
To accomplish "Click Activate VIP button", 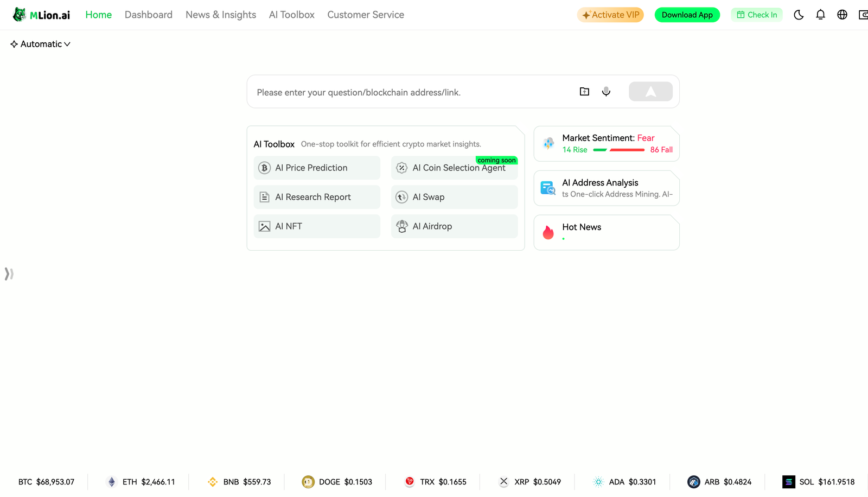I will 610,15.
